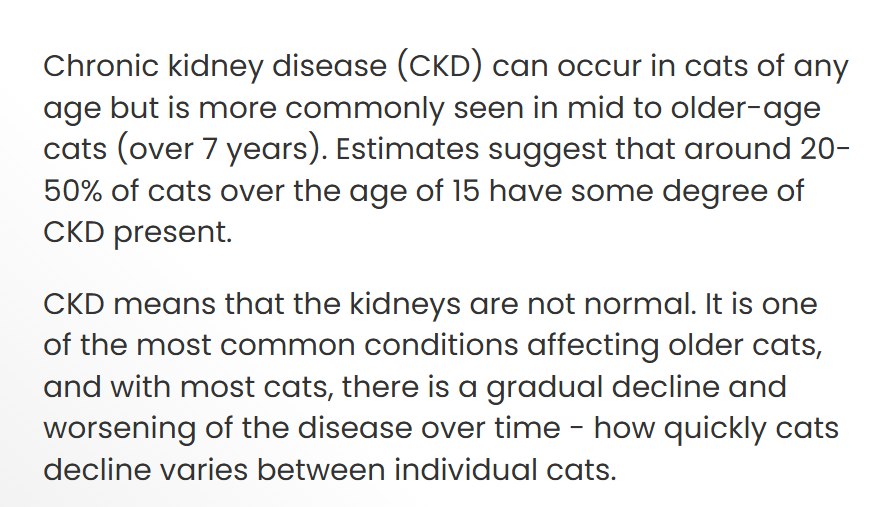Click the number "15" in first paragraph
This screenshot has height=507, width=886.
pos(466,191)
